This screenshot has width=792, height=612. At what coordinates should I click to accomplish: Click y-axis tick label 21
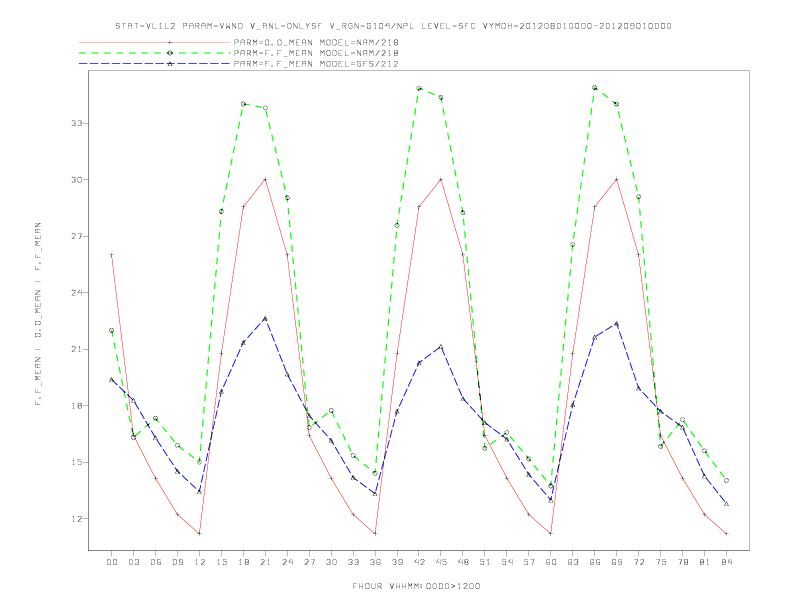pyautogui.click(x=77, y=349)
